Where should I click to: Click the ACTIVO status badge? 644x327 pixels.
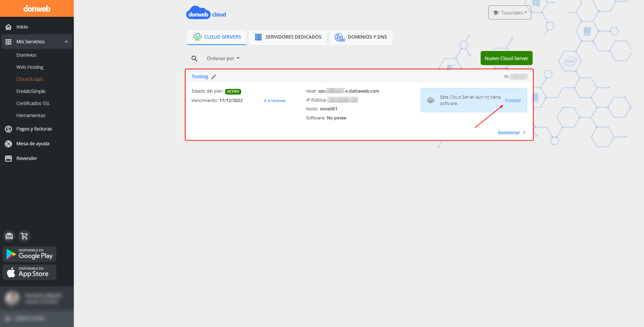point(233,92)
